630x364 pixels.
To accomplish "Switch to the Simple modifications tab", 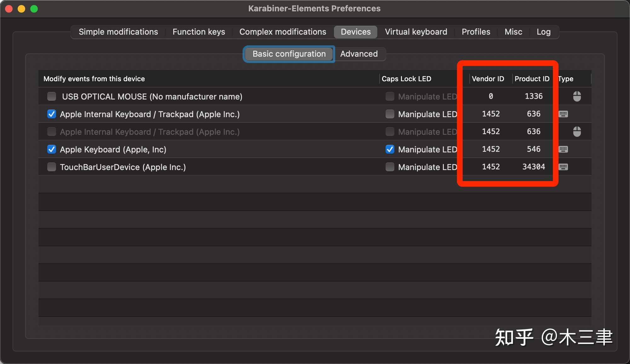I will [118, 32].
